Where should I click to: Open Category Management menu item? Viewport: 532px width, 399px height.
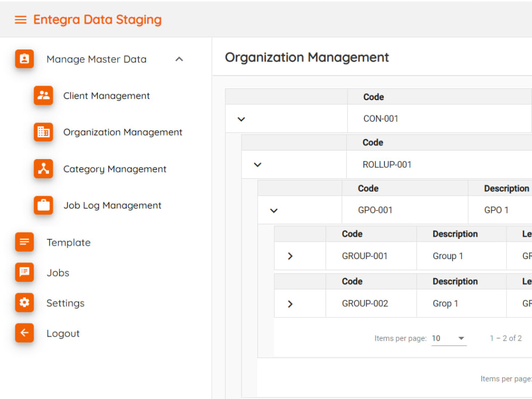click(115, 169)
